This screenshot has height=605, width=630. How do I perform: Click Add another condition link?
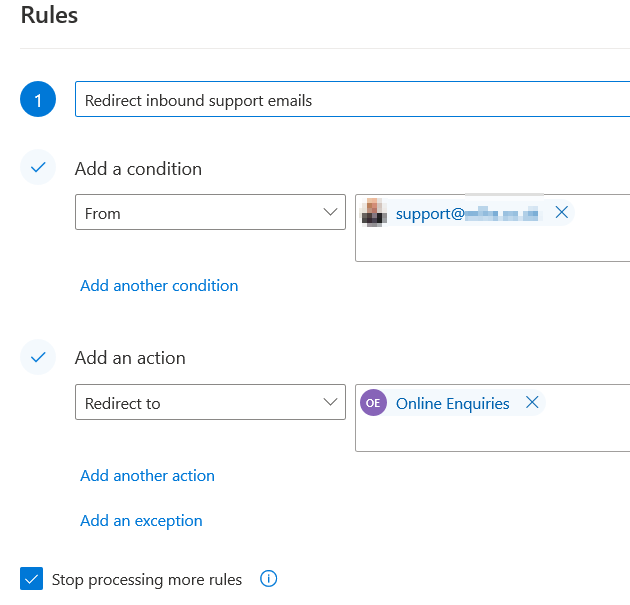[x=159, y=285]
